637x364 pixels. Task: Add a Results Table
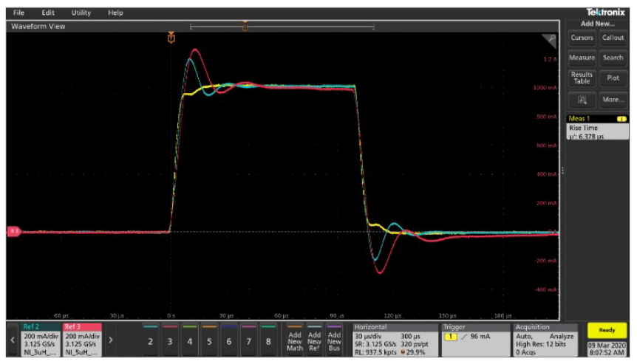[582, 78]
